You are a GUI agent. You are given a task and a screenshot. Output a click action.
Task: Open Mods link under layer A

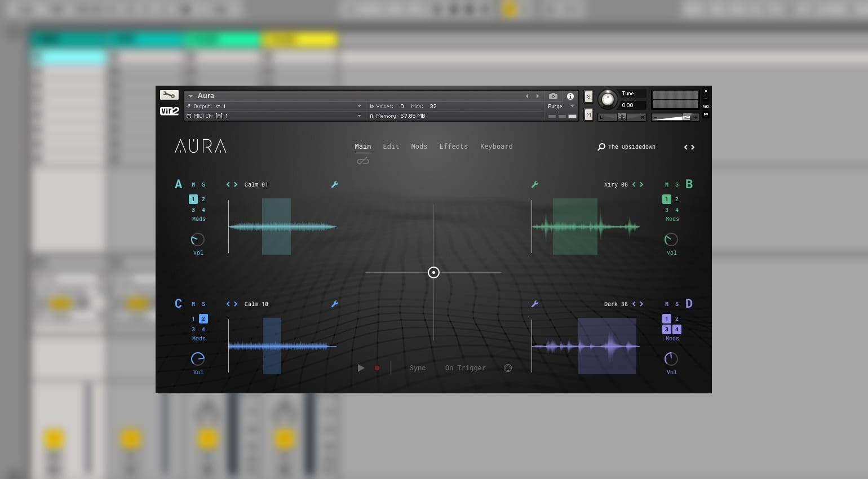[x=198, y=219]
